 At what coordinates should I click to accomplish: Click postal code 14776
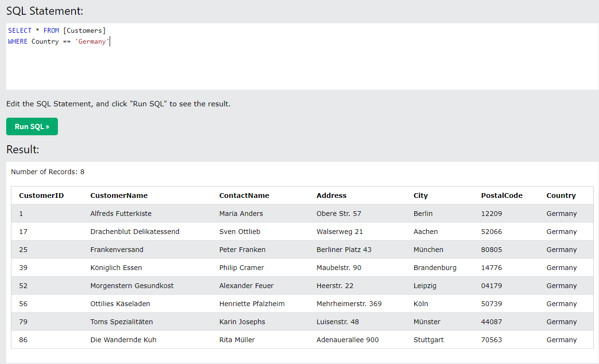pos(491,268)
